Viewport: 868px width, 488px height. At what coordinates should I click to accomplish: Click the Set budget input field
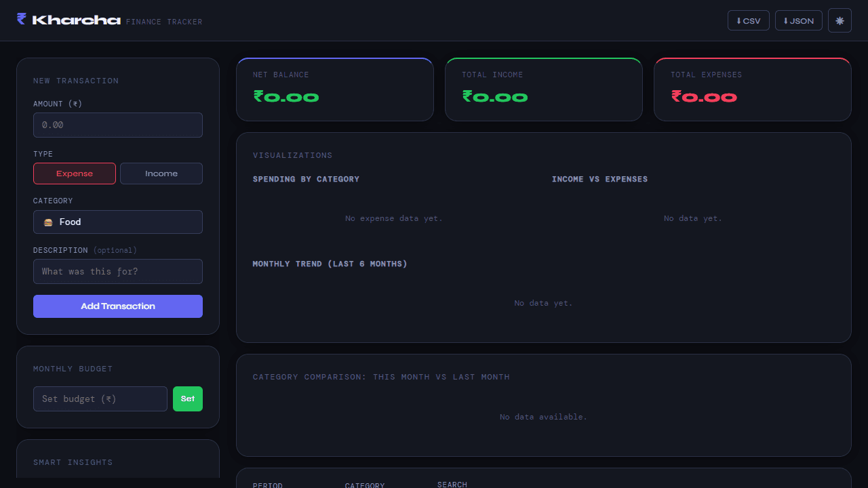100,399
